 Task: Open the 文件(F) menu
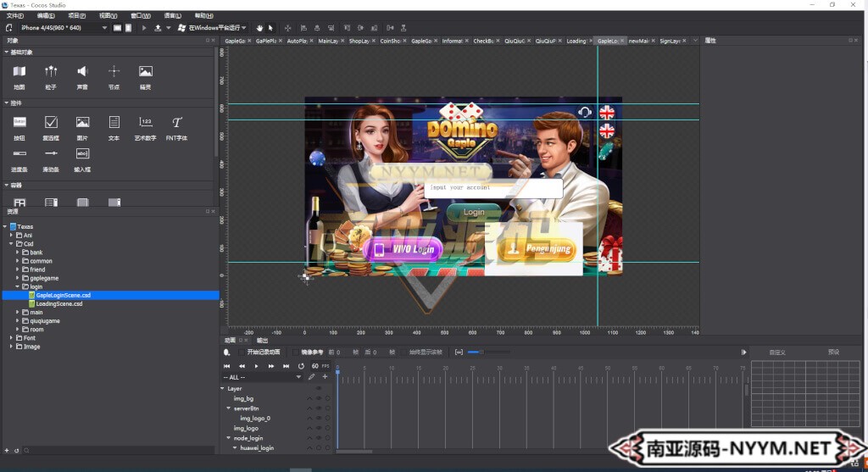tap(14, 15)
